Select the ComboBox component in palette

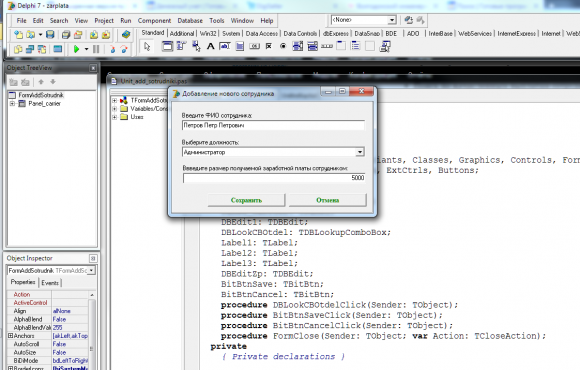[x=313, y=46]
